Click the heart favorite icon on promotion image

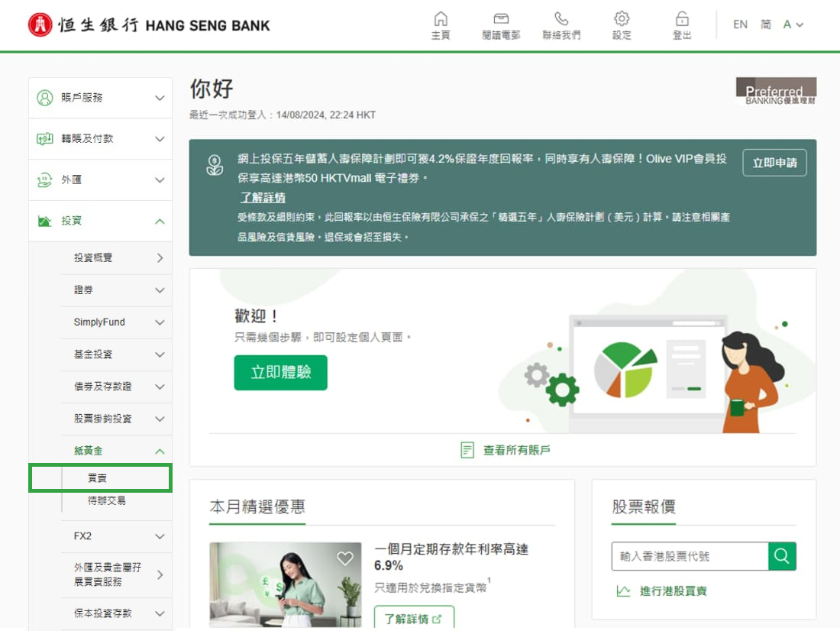click(x=345, y=558)
